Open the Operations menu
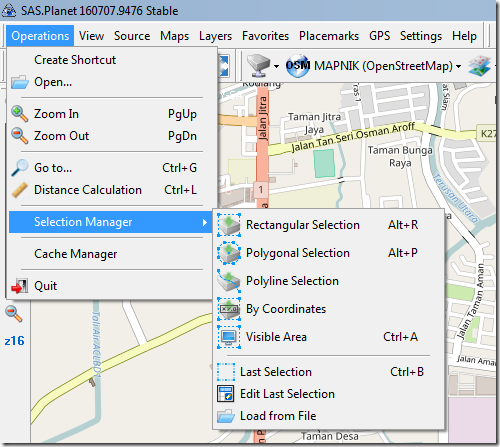Screen dimensions: 500x447 [x=40, y=36]
